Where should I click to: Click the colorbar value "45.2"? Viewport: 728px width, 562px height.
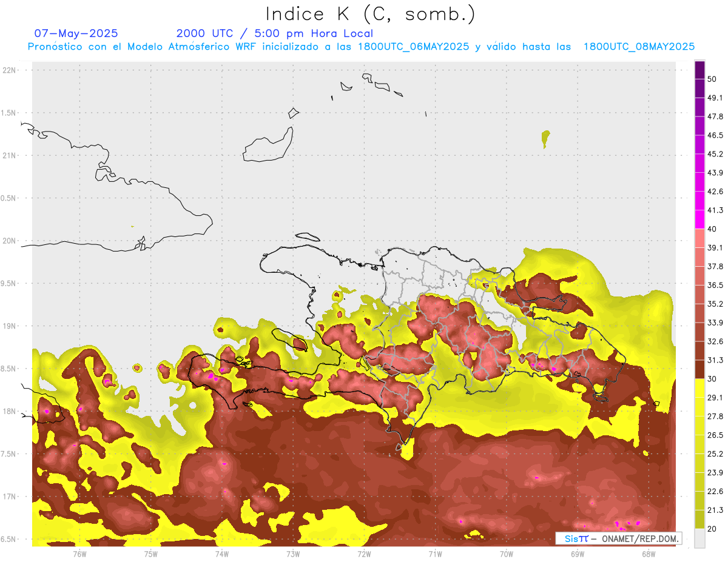click(715, 154)
